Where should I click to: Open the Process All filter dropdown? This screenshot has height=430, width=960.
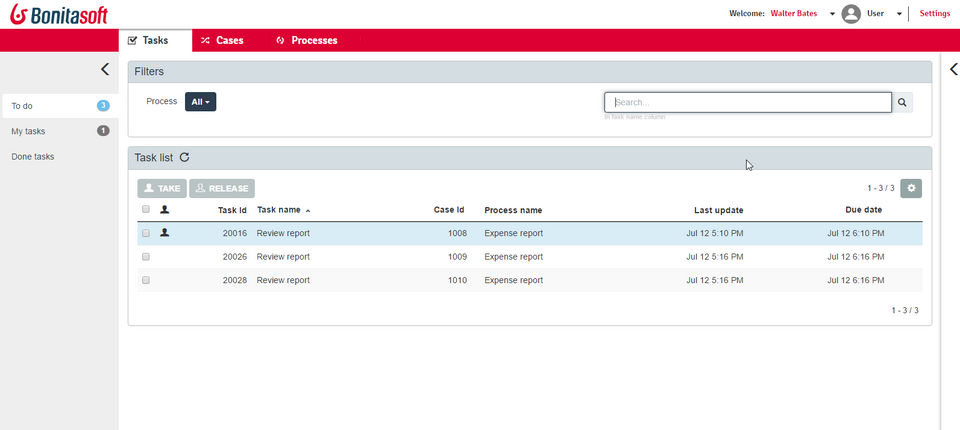point(200,102)
